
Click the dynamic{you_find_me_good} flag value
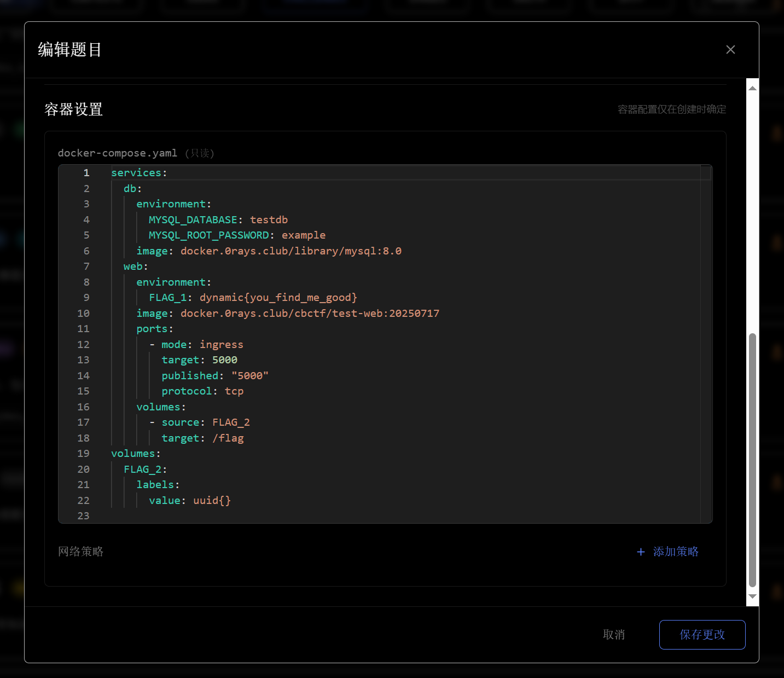[x=278, y=298]
